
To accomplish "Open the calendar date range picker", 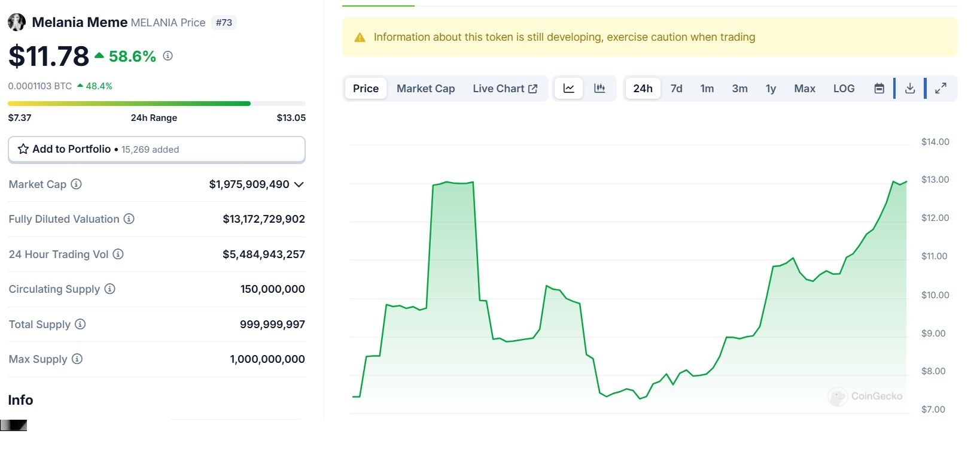I will 879,89.
